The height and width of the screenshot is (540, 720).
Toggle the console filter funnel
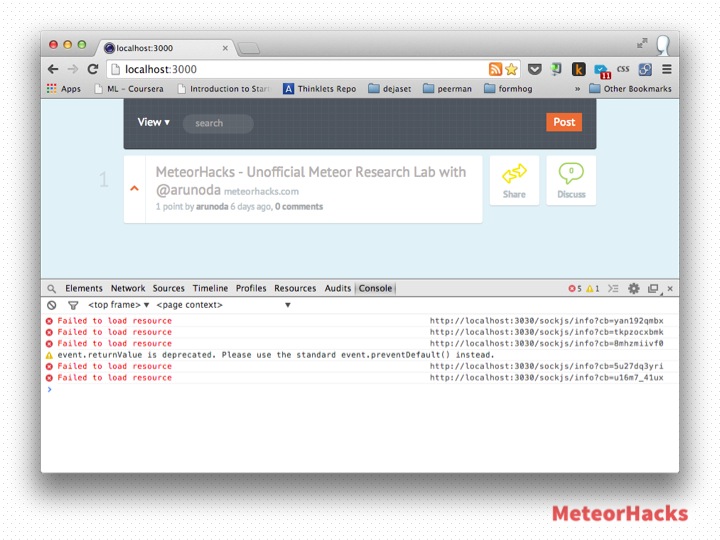pyautogui.click(x=73, y=305)
